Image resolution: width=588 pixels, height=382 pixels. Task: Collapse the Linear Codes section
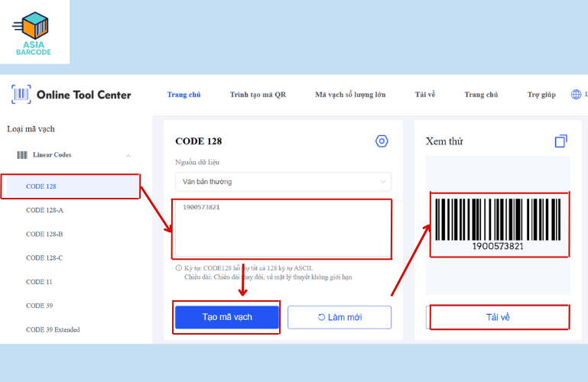(128, 155)
